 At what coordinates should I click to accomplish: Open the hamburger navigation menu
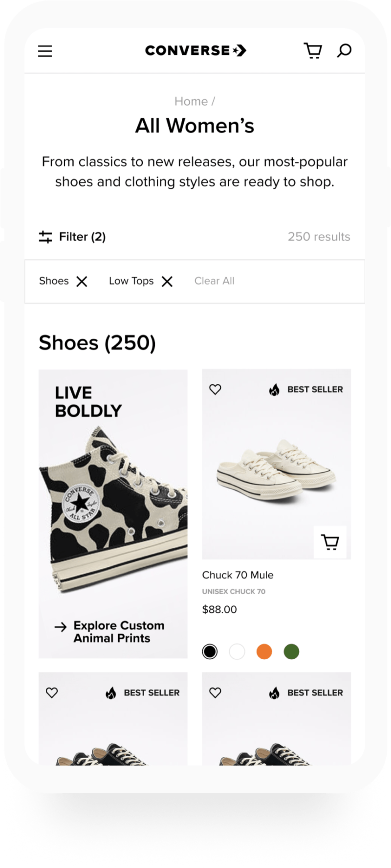[x=45, y=51]
